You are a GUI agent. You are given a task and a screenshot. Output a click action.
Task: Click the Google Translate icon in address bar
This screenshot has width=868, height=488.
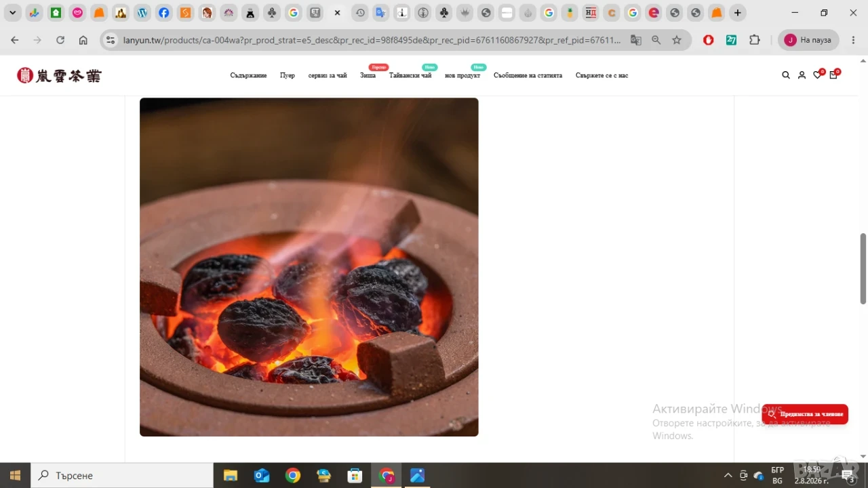pyautogui.click(x=635, y=40)
